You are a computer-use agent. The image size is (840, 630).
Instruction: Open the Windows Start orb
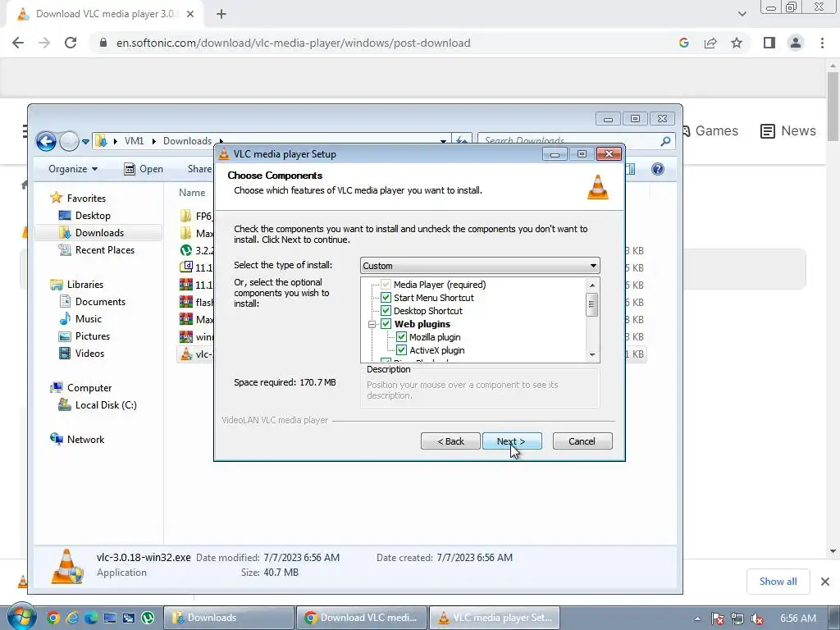pyautogui.click(x=21, y=618)
